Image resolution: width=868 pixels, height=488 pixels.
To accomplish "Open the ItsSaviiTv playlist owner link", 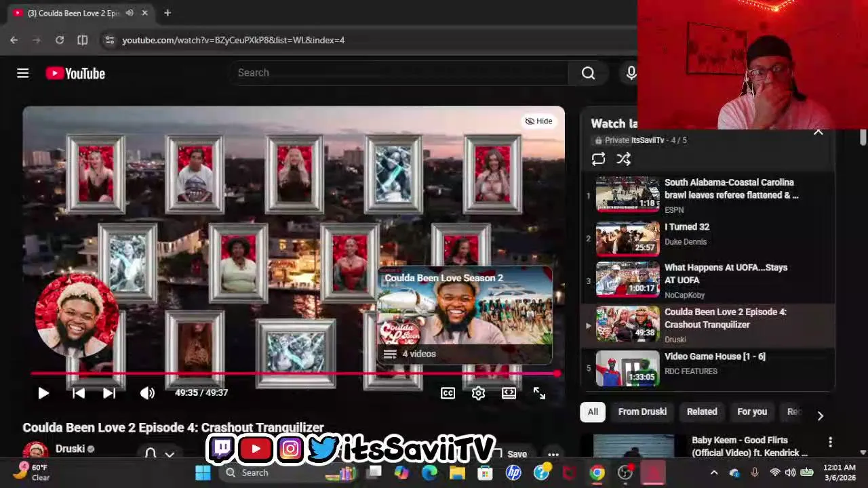I will point(648,140).
